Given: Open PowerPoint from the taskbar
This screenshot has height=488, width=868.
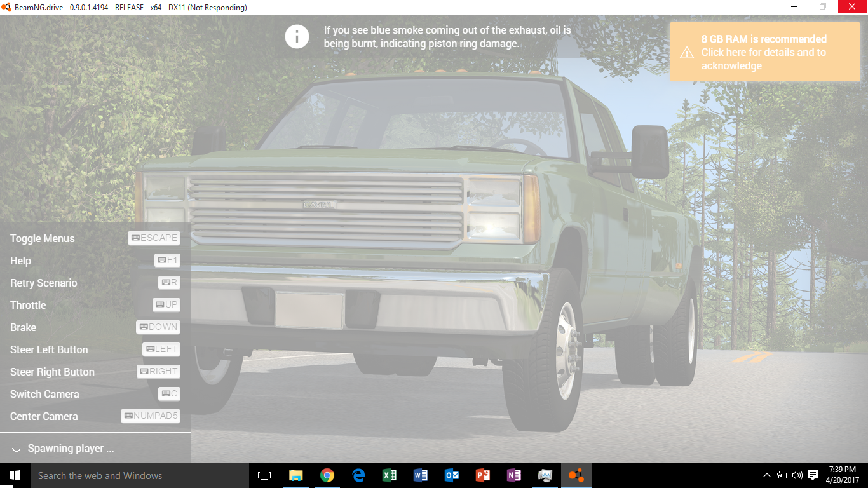Looking at the screenshot, I should (x=483, y=475).
